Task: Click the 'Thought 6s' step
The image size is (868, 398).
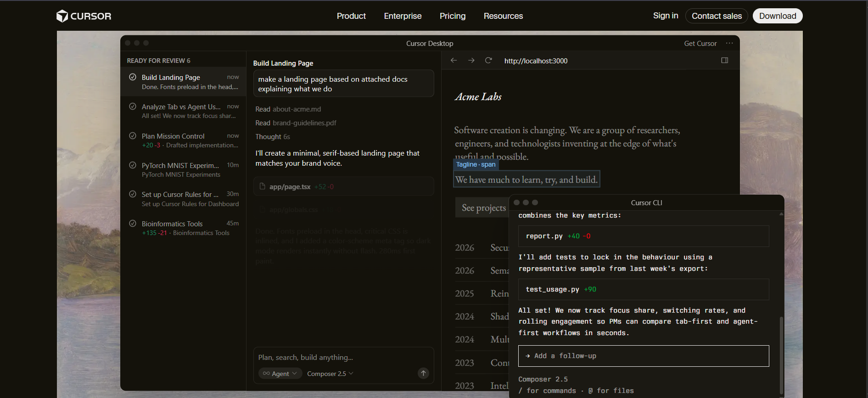Action: (x=273, y=137)
